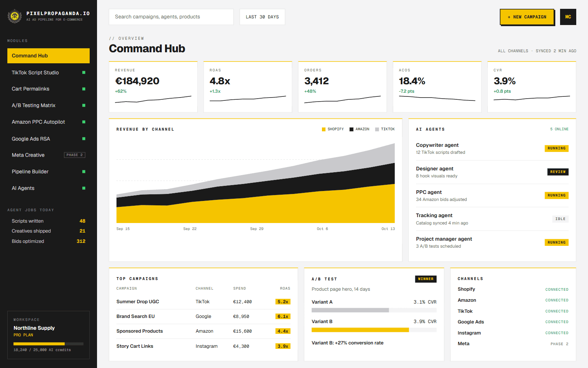Image resolution: width=588 pixels, height=368 pixels.
Task: Open Amazon PPC Autopilot
Action: click(x=49, y=122)
